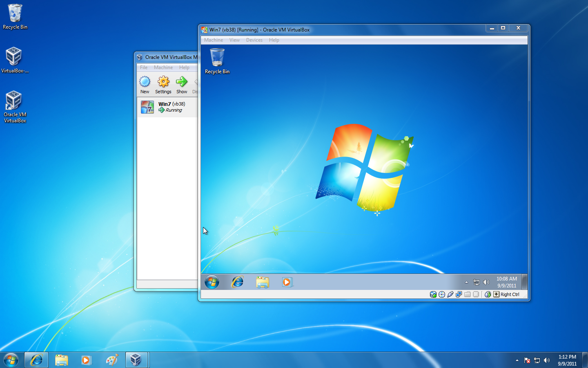This screenshot has height=368, width=588.
Task: Click the guest volume speaker icon
Action: [486, 282]
